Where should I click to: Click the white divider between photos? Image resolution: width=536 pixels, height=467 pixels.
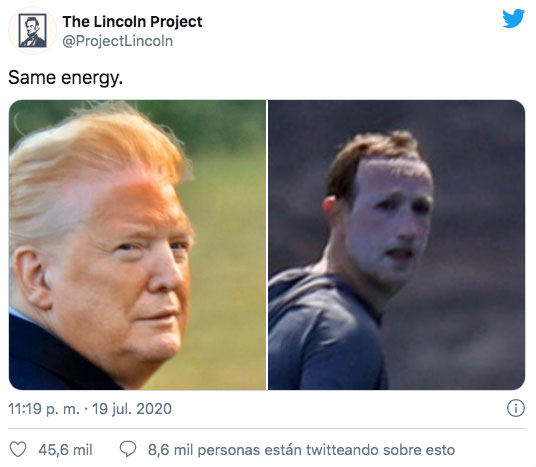[267, 245]
